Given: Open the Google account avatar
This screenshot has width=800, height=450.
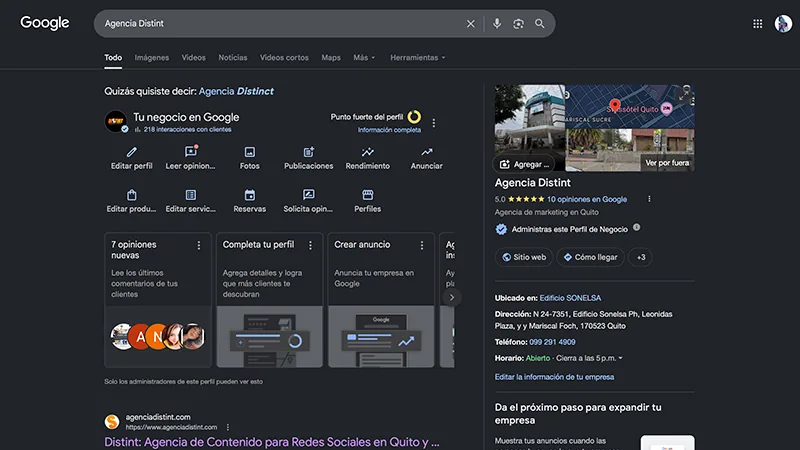Looking at the screenshot, I should (783, 23).
